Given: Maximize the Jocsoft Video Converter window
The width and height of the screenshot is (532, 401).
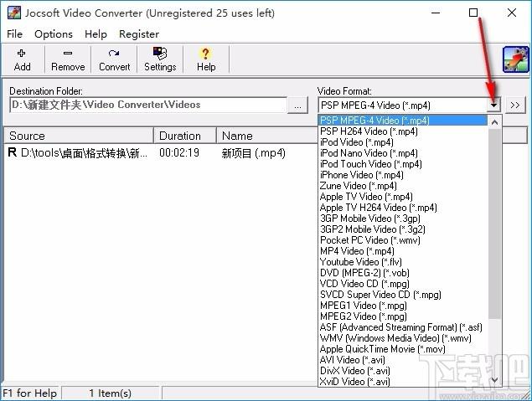Looking at the screenshot, I should (473, 13).
